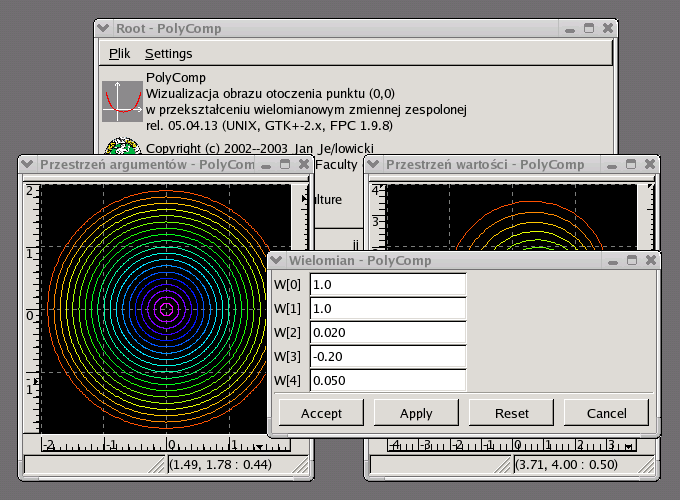Image resolution: width=680 pixels, height=500 pixels.
Task: Click the Copyright text in Root window
Action: pos(260,148)
